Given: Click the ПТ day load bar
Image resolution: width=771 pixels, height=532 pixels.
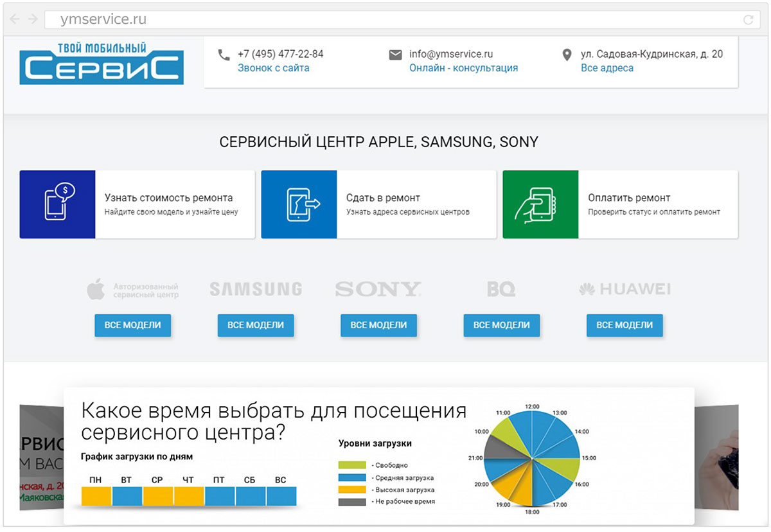Looking at the screenshot, I should pos(220,495).
